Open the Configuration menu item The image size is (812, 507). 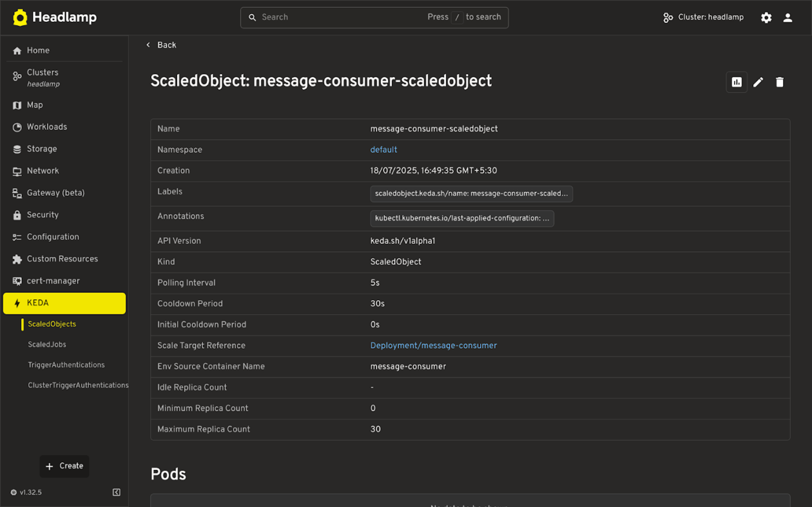(64, 237)
